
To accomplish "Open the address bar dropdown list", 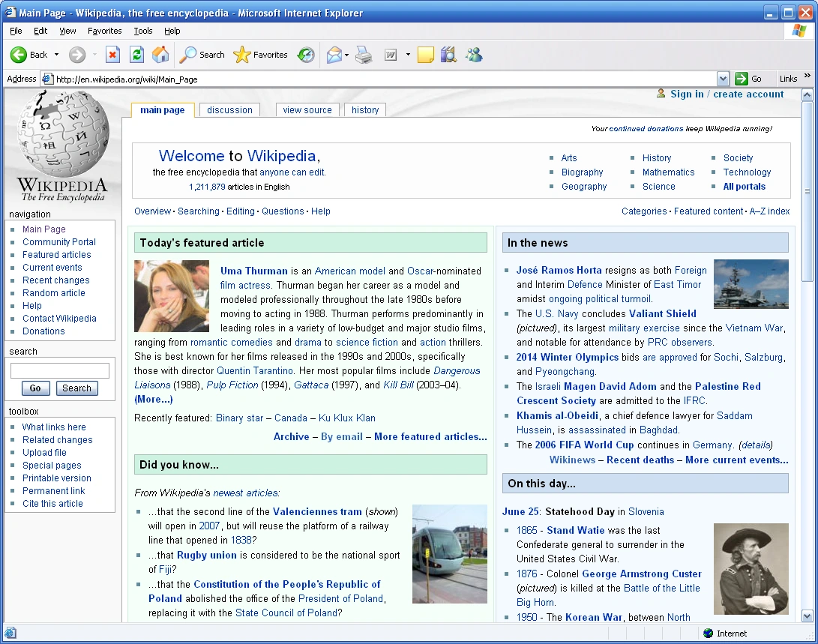I will click(723, 79).
